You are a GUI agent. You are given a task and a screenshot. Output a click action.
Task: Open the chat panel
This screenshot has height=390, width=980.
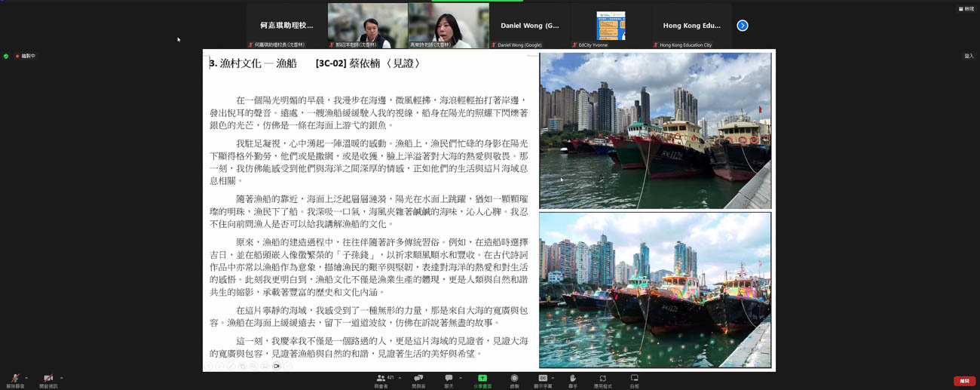(449, 379)
